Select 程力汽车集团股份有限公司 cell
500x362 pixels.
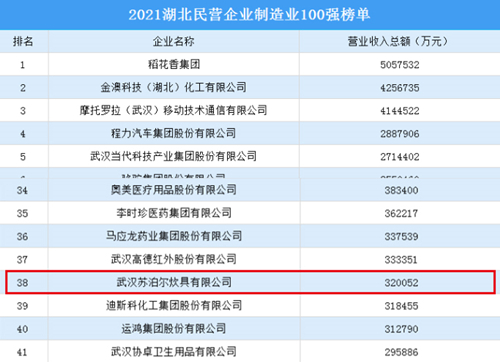pos(174,133)
